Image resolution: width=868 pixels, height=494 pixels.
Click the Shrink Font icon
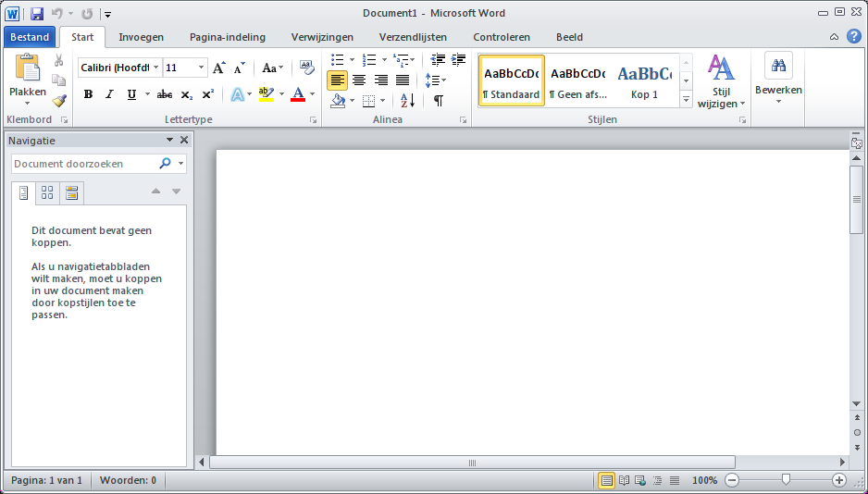pos(239,68)
